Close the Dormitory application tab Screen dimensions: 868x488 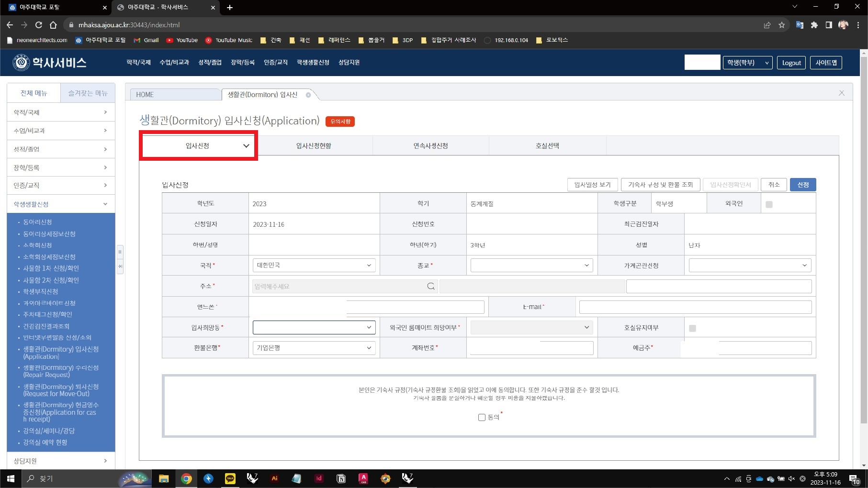point(308,95)
